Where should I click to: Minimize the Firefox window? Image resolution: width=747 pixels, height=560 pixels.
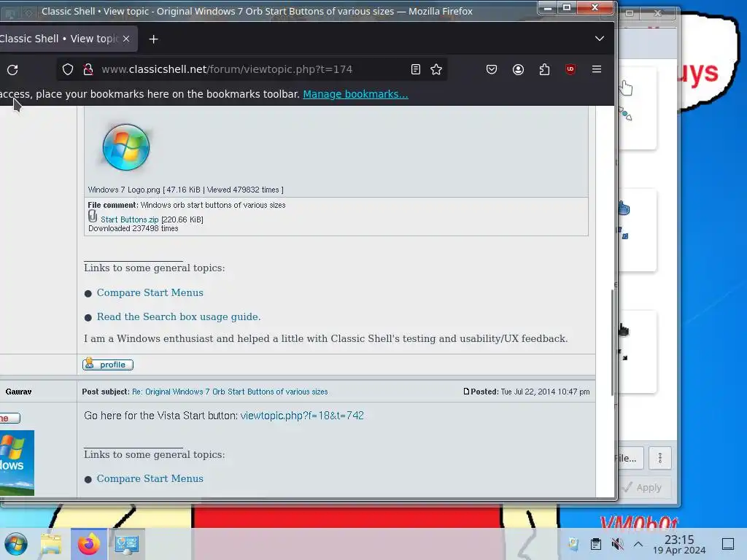547,7
